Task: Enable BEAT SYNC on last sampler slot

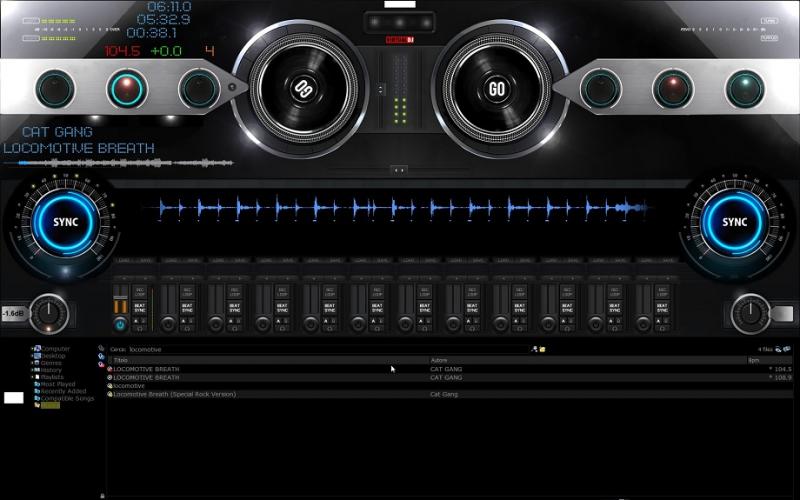Action: (x=662, y=308)
